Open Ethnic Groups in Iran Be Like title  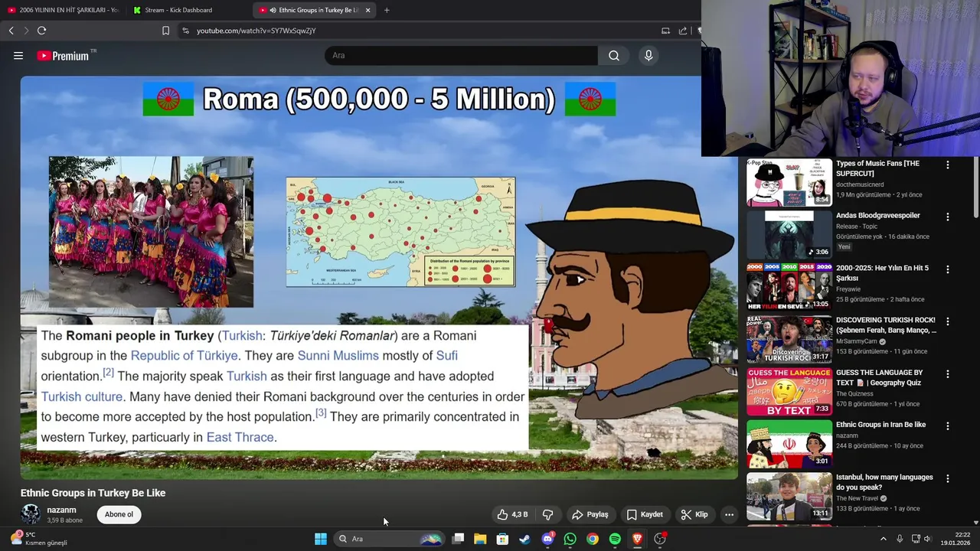tap(880, 425)
